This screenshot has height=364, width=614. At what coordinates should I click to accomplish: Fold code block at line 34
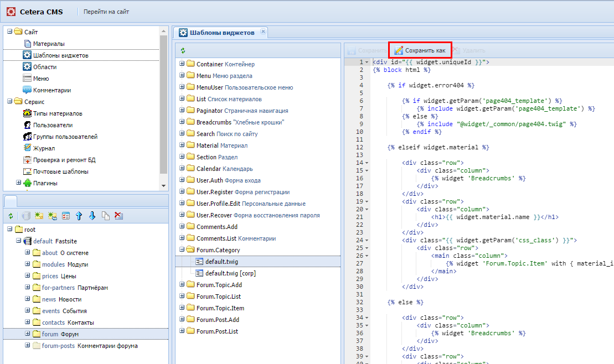(x=367, y=318)
